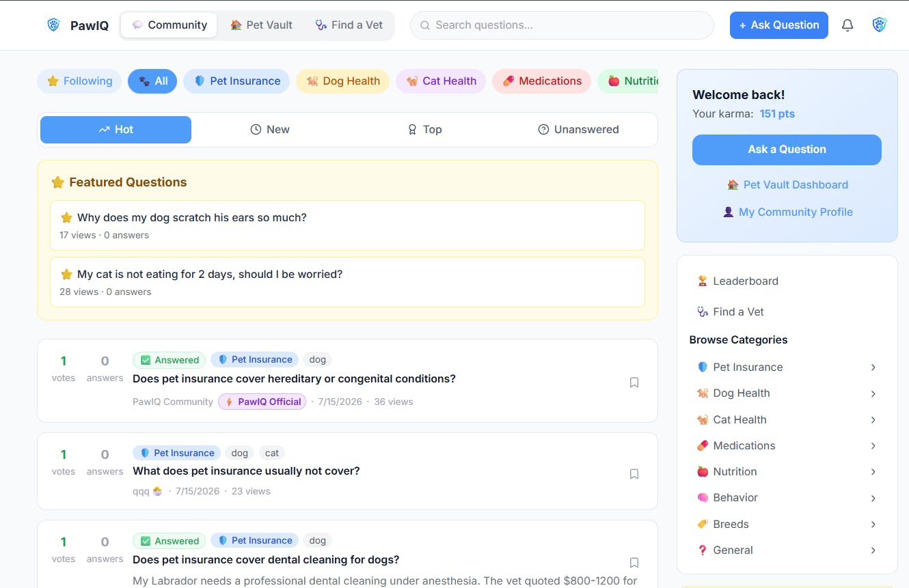Click the Find a Vet stethoscope in sidebar
Image resolution: width=909 pixels, height=588 pixels.
click(x=702, y=312)
